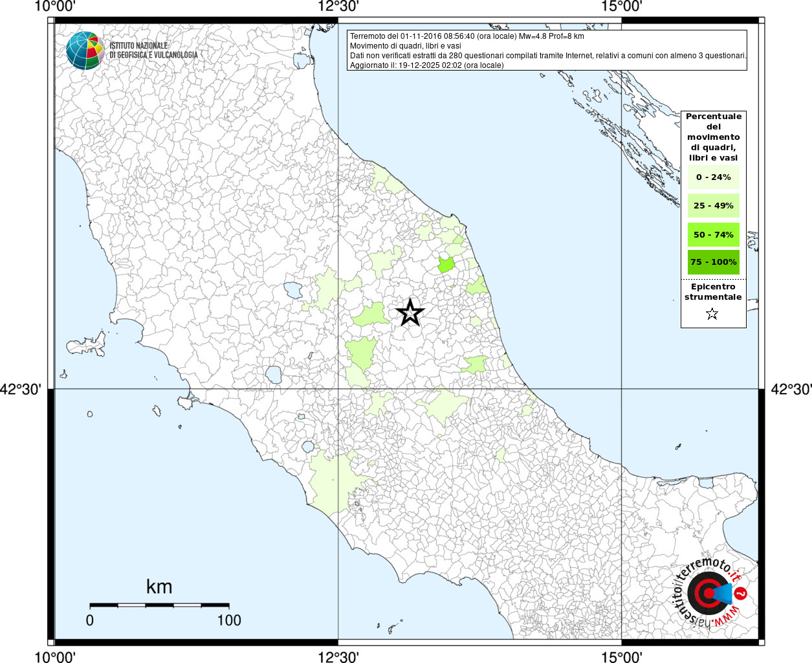Screen dimensions: 812x663
Task: Click the Istituto Nazionale di Geofisica text
Action: coord(153,51)
